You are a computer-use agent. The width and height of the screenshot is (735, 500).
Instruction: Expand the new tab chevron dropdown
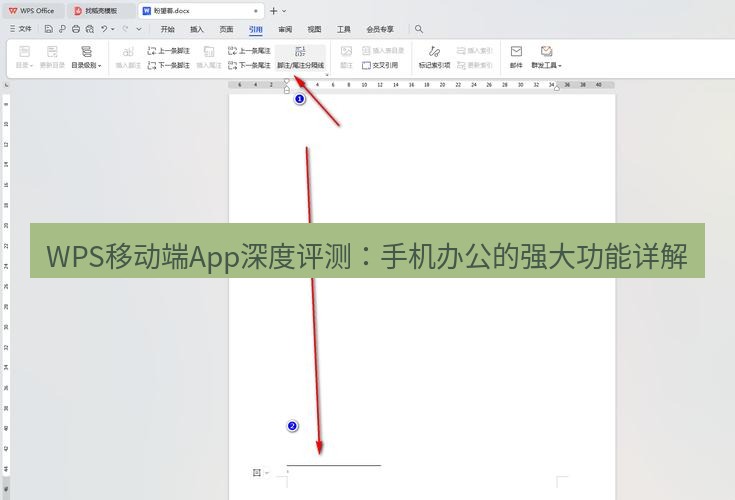(x=284, y=11)
